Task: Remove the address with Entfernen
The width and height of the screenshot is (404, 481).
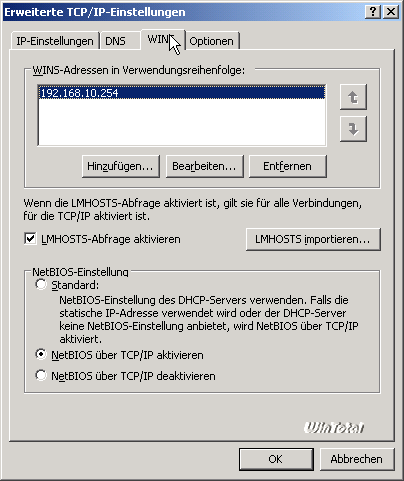Action: tap(288, 166)
